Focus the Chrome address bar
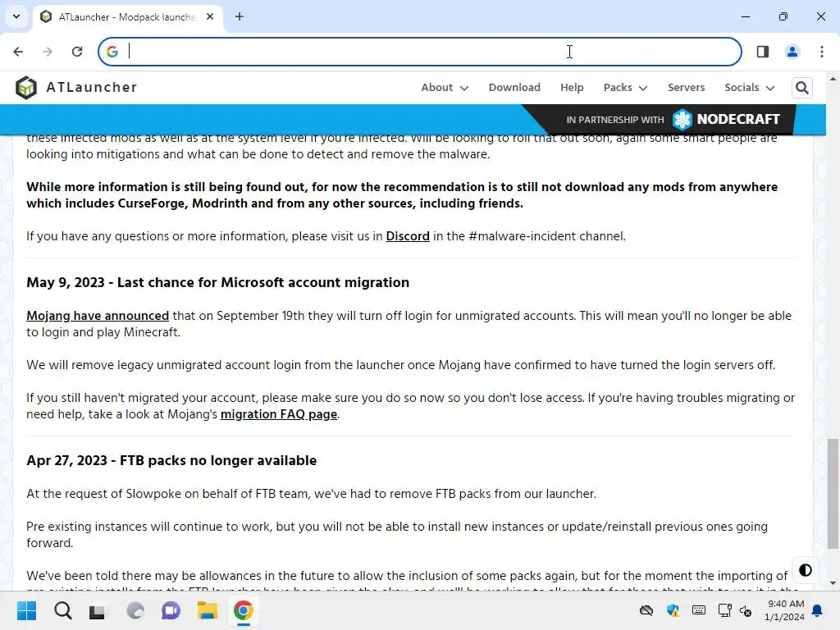840x630 pixels. point(420,52)
